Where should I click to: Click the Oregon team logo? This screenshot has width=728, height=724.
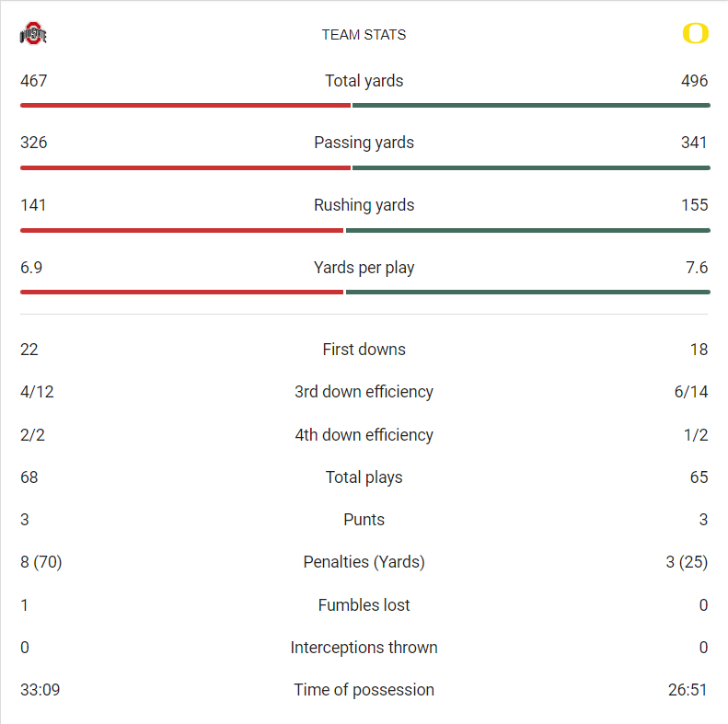point(695,34)
